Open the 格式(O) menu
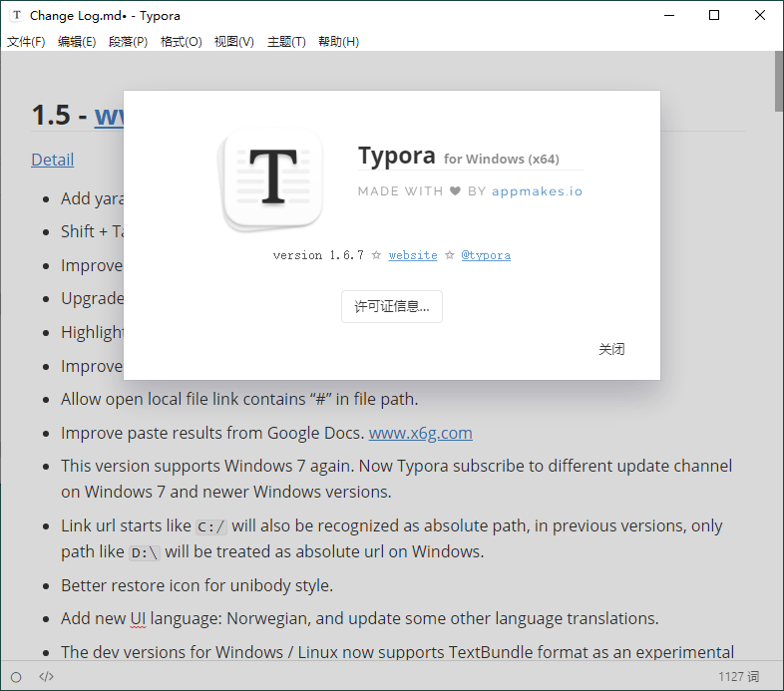Screen dimensions: 784x691 click(181, 42)
